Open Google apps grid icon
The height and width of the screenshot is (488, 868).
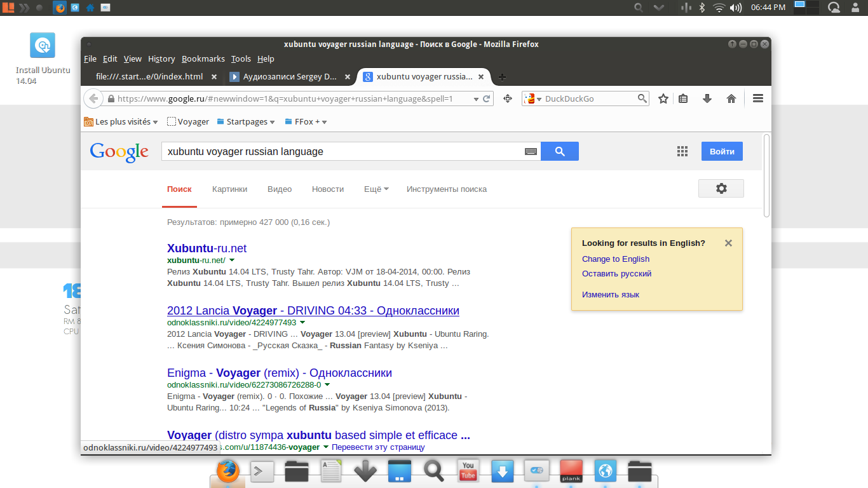point(682,151)
